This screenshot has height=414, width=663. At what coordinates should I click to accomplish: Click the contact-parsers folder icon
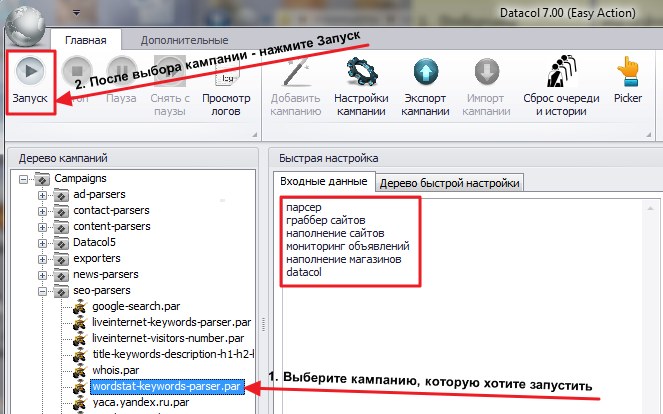(61, 211)
